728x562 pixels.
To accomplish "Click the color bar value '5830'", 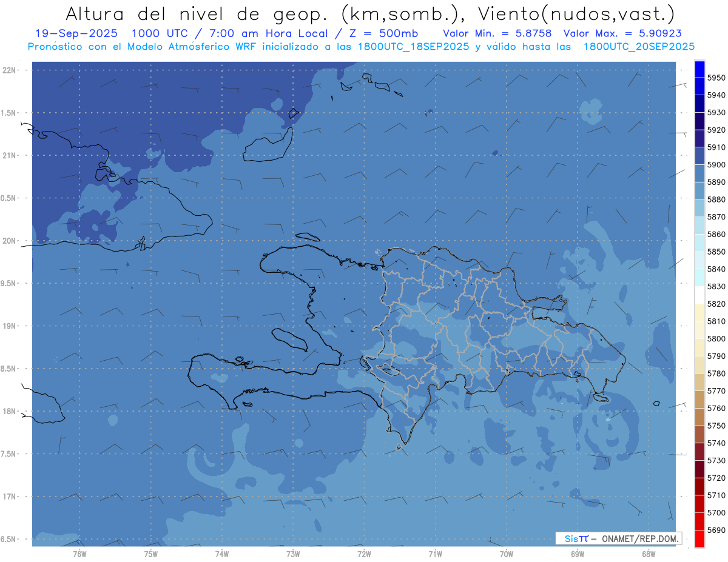I will (x=716, y=286).
